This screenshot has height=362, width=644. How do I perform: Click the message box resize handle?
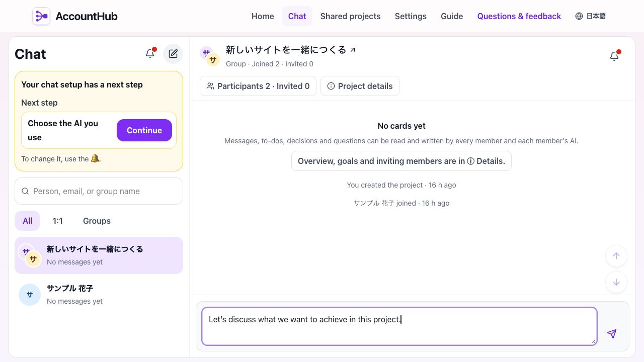tap(593, 341)
